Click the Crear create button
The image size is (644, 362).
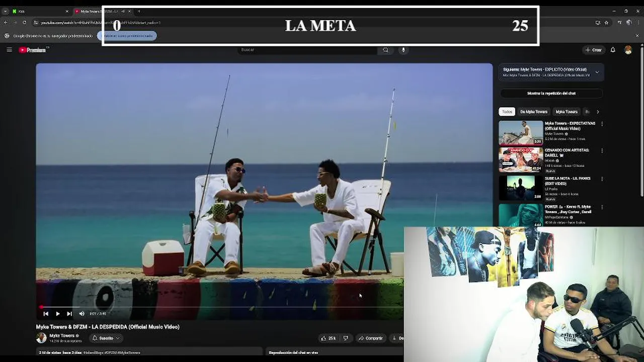[594, 50]
